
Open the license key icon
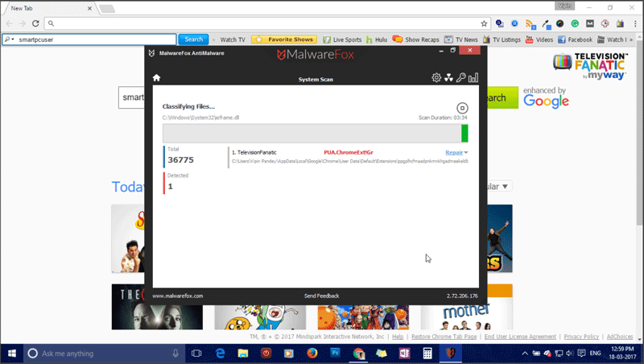[460, 77]
